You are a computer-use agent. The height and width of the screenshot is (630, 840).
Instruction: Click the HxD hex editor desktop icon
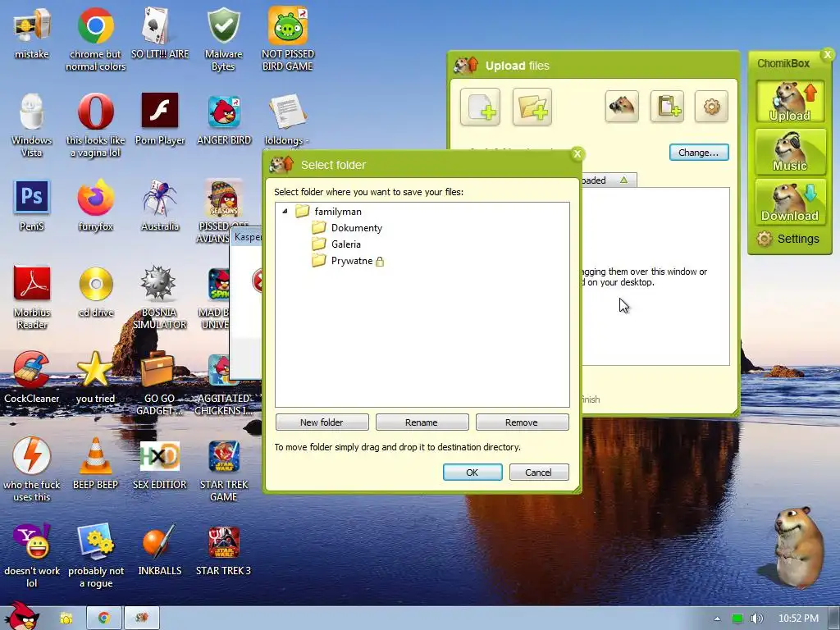[x=160, y=464]
